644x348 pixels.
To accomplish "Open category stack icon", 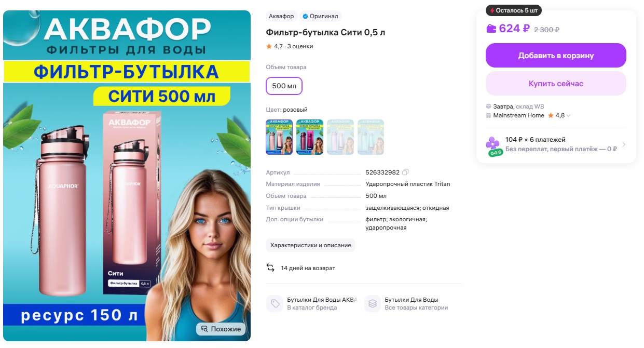I will click(372, 304).
